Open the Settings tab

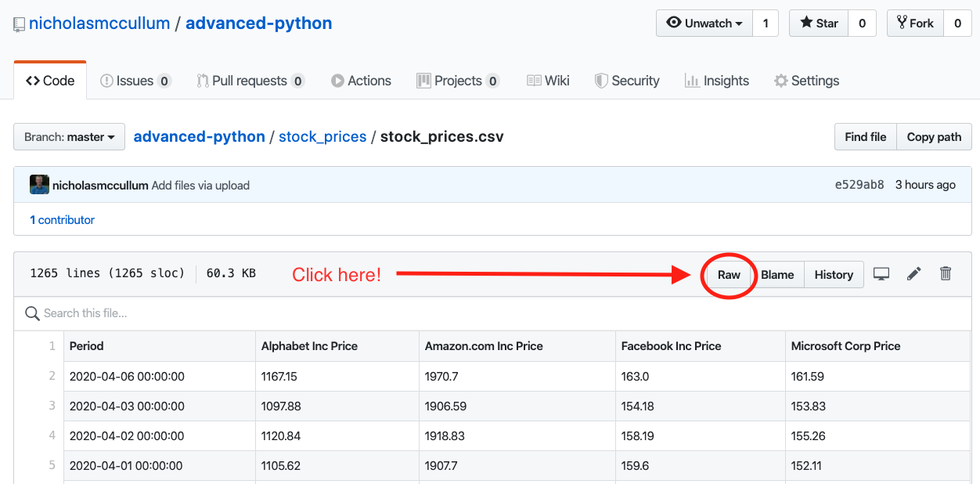[x=806, y=81]
